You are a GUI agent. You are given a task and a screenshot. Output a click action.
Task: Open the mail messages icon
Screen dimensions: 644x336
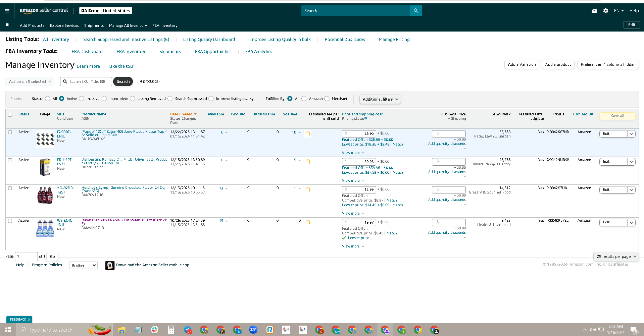pyautogui.click(x=594, y=11)
